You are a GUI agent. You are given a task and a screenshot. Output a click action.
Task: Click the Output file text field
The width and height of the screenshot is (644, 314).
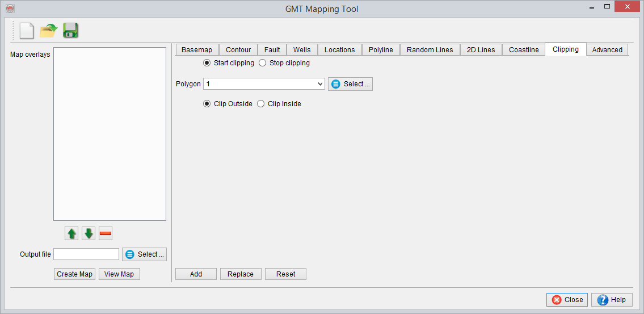point(86,254)
